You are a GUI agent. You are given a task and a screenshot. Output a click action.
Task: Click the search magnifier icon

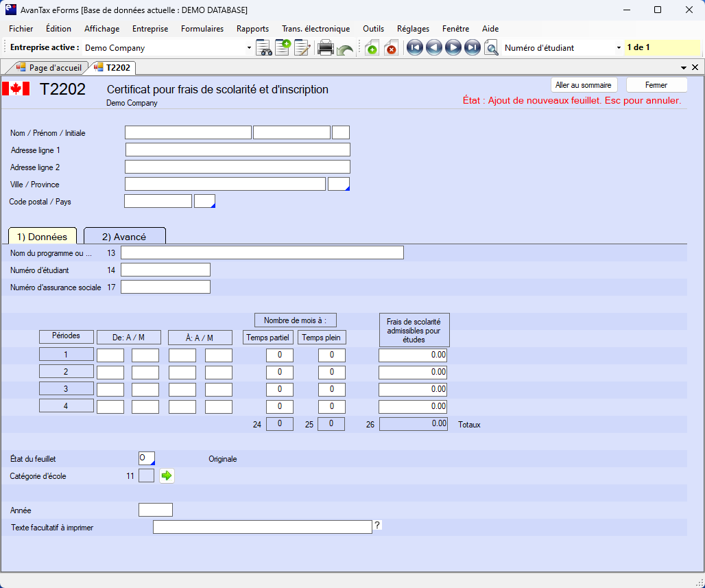click(x=491, y=48)
